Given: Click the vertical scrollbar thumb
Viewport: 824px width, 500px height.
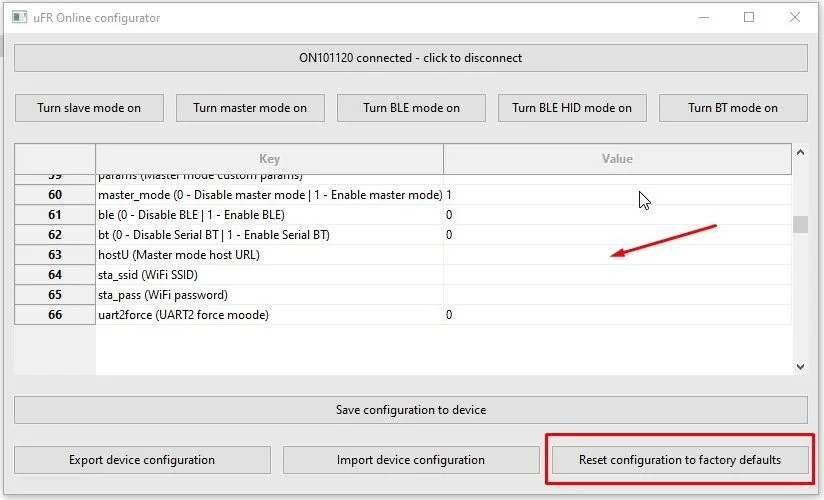Looking at the screenshot, I should click(800, 225).
